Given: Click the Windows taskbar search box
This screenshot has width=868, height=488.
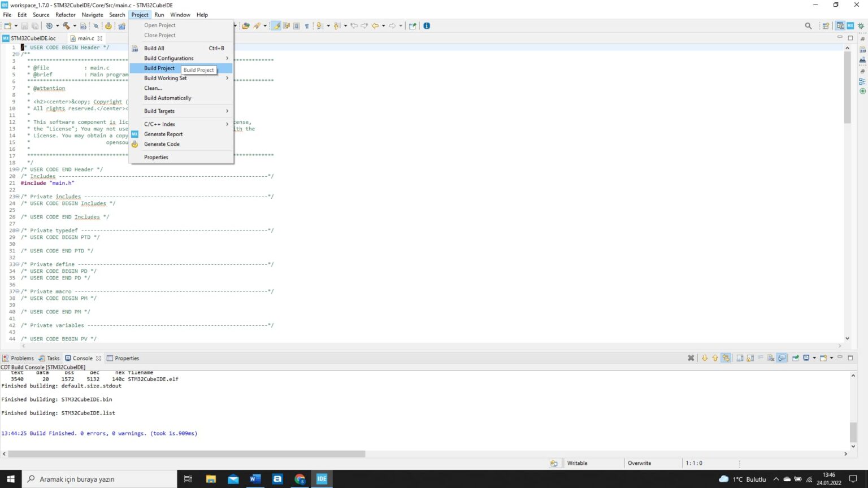Looking at the screenshot, I should (102, 479).
